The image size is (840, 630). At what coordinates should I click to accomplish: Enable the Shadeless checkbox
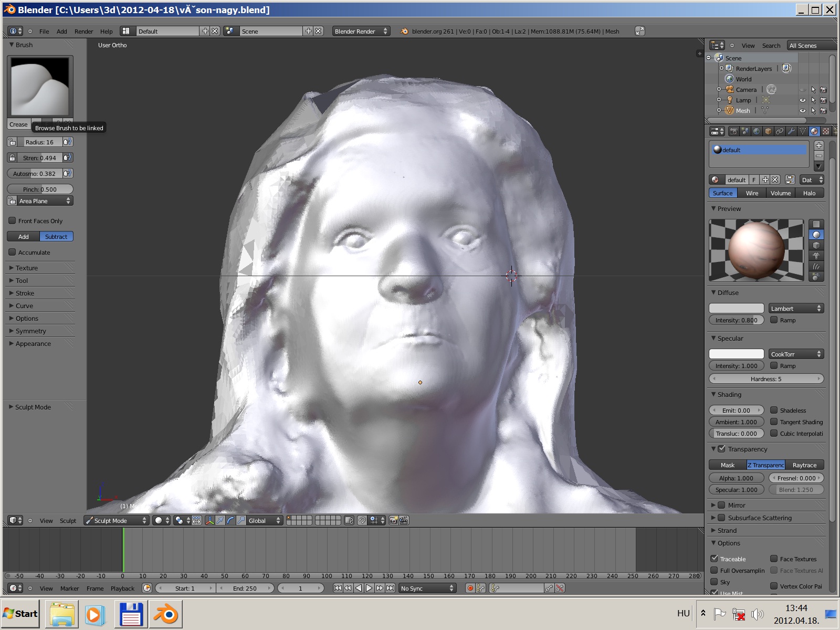[x=774, y=411]
